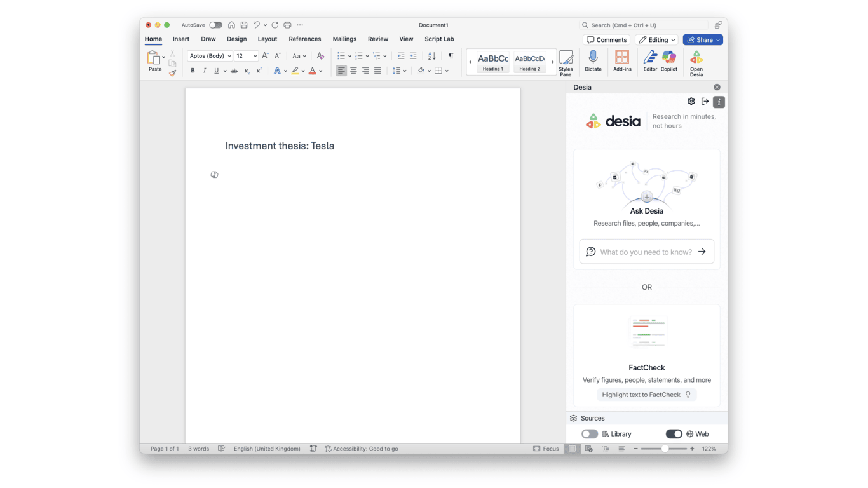Open the Comments pane button
Image resolution: width=868 pixels, height=488 pixels.
[607, 40]
